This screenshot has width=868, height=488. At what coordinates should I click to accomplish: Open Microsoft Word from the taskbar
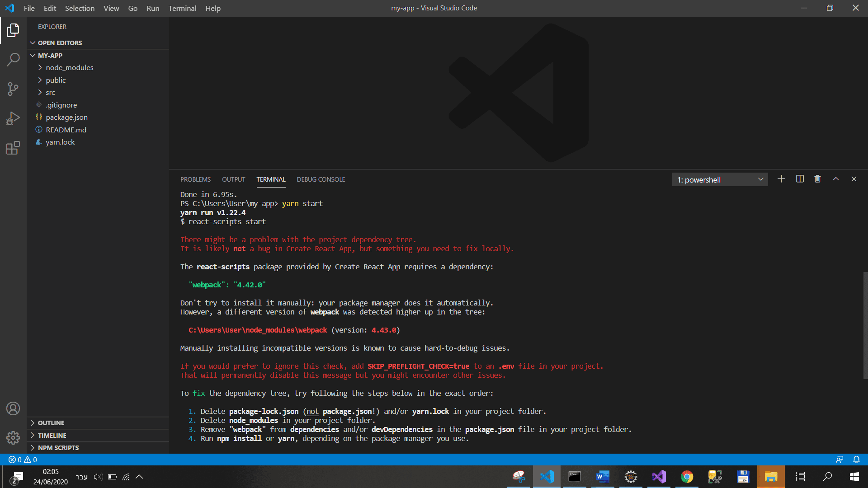[x=603, y=477]
